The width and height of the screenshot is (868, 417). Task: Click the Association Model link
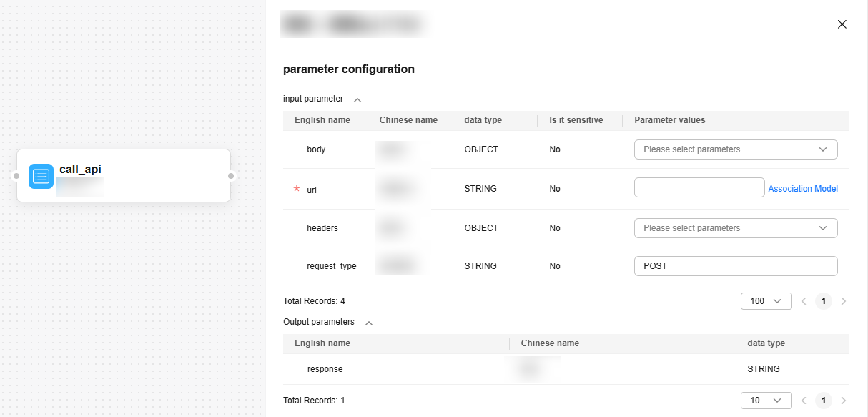[x=802, y=189]
